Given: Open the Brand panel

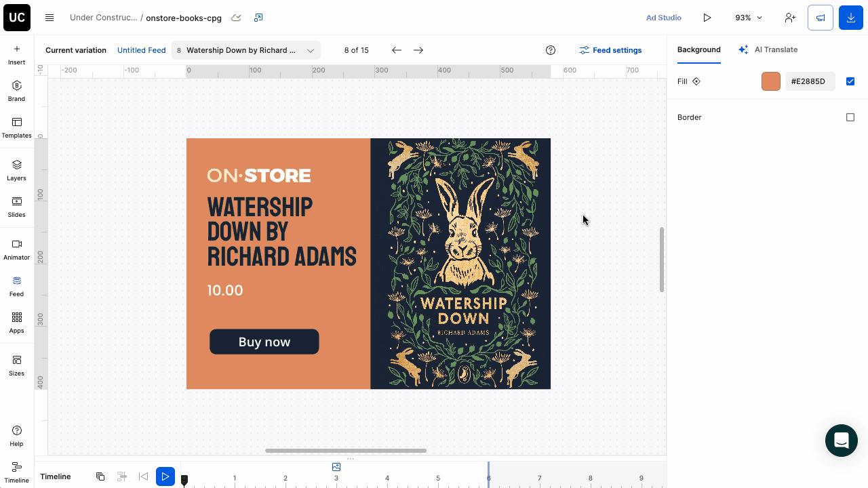Looking at the screenshot, I should [x=17, y=91].
